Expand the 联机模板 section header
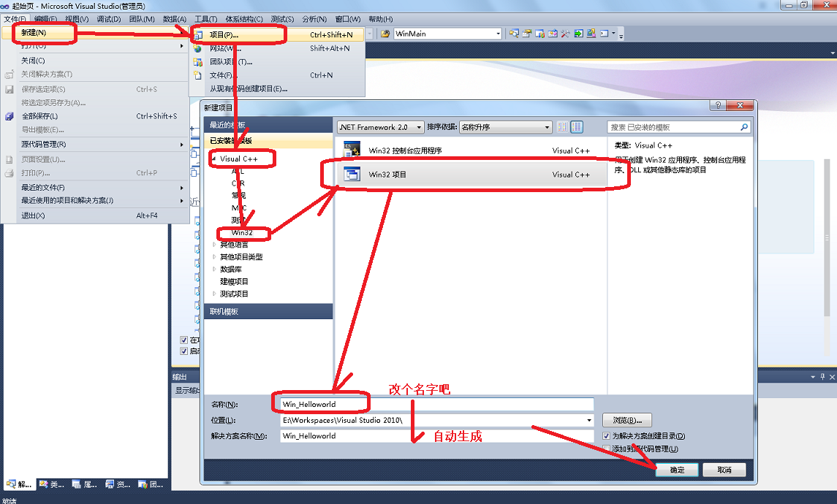Viewport: 837px width, 504px height. point(268,311)
